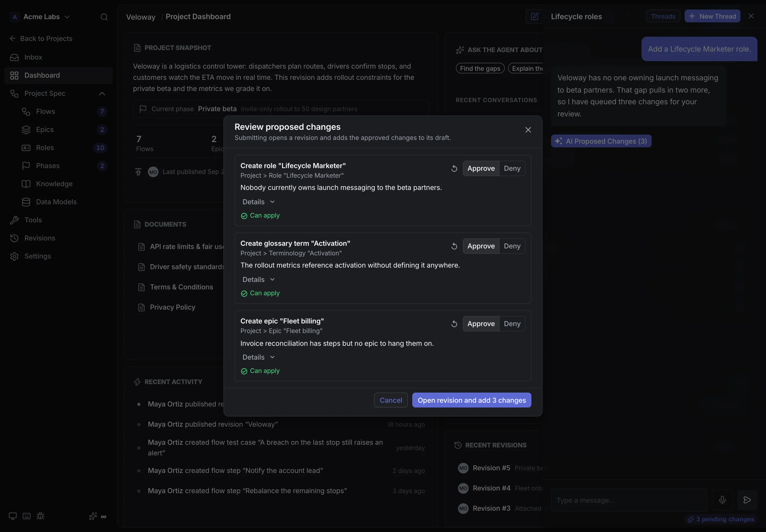Screen dimensions: 766x532
Task: Click Open revision and add 3 changes
Action: coord(472,400)
